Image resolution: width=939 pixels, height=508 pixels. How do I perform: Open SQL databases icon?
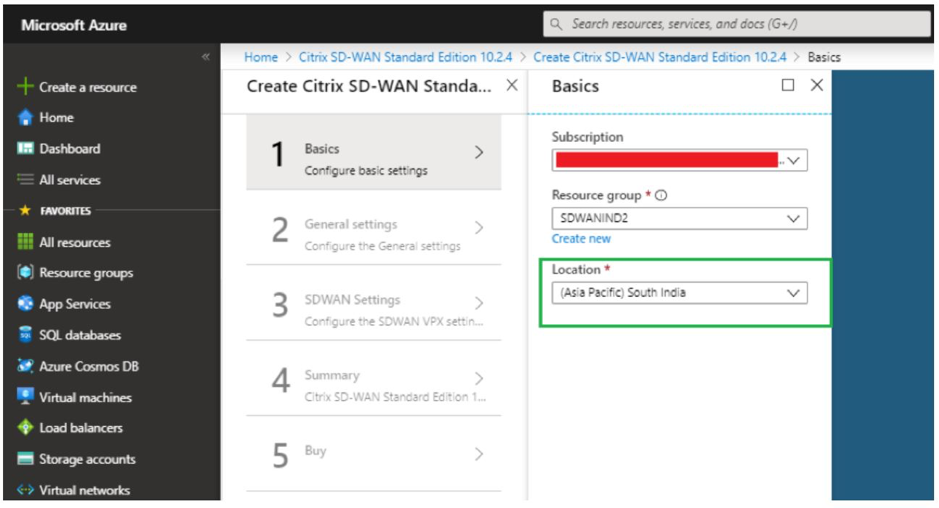pyautogui.click(x=25, y=334)
